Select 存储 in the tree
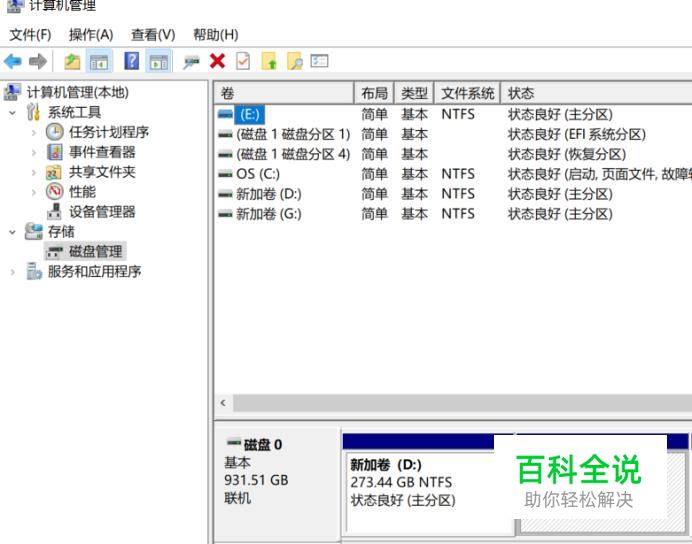 point(61,231)
